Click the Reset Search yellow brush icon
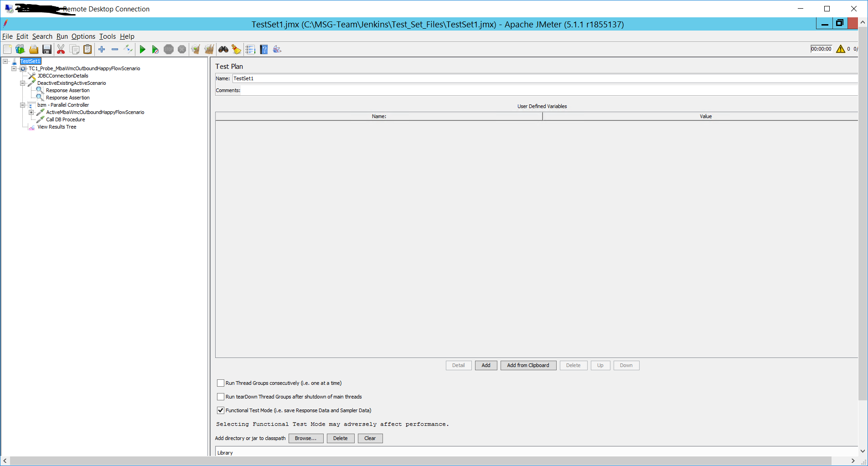The height and width of the screenshot is (466, 868). point(236,49)
